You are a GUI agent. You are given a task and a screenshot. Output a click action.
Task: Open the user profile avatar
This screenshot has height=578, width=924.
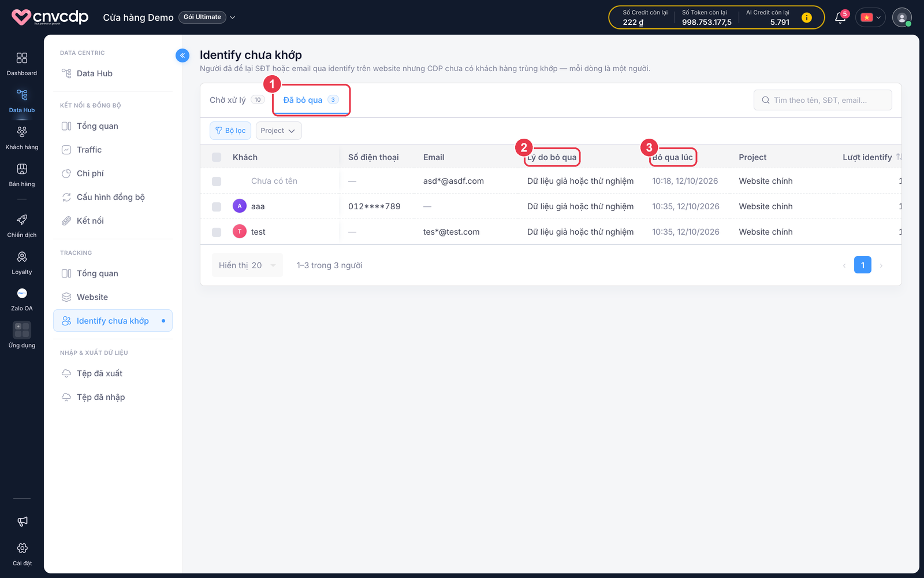tap(901, 17)
